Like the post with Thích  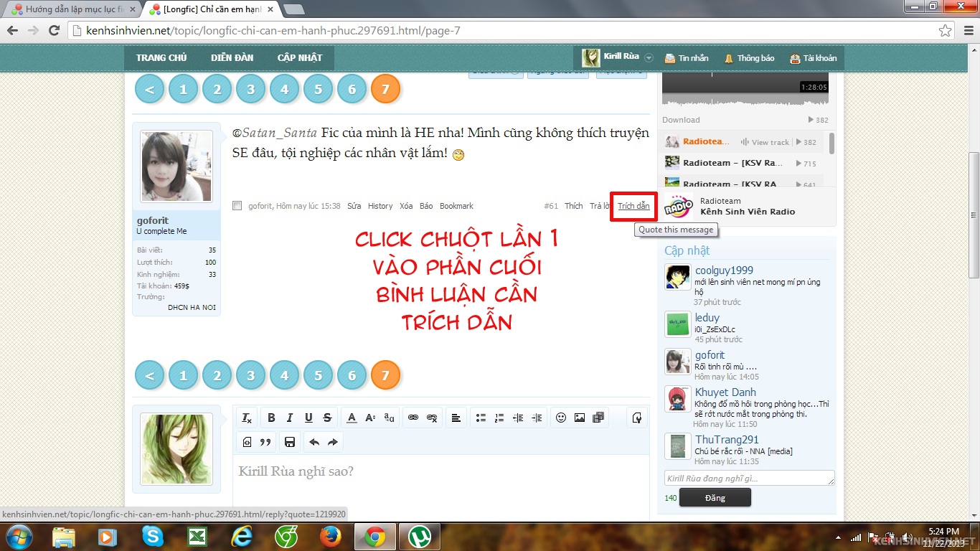point(574,206)
